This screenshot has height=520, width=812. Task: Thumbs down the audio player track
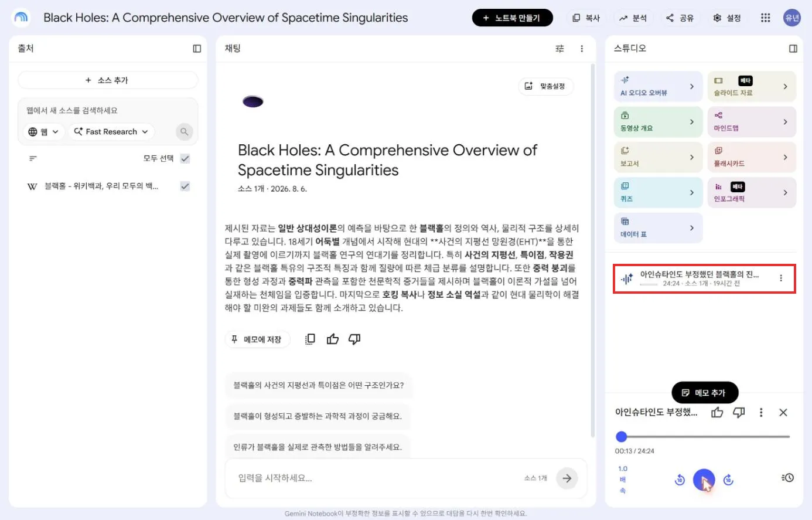(739, 413)
